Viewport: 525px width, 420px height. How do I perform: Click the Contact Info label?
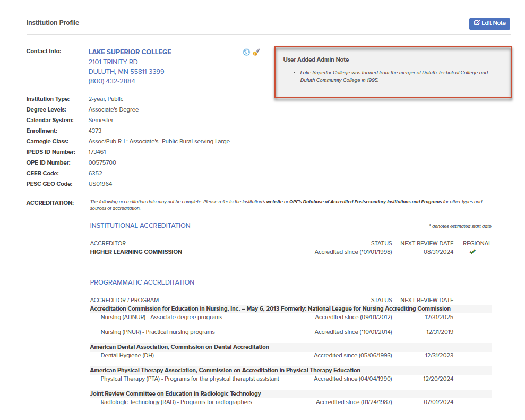pos(44,52)
